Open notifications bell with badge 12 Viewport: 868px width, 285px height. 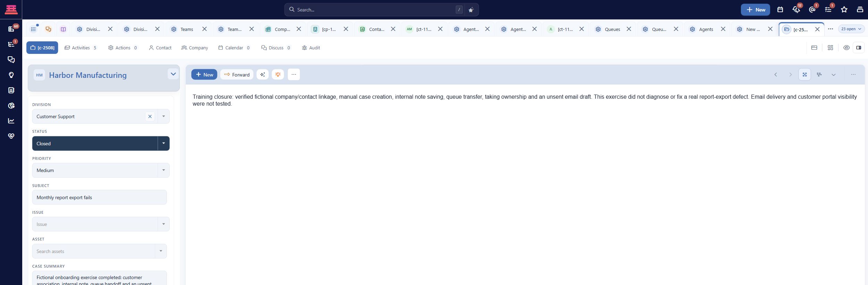point(796,9)
